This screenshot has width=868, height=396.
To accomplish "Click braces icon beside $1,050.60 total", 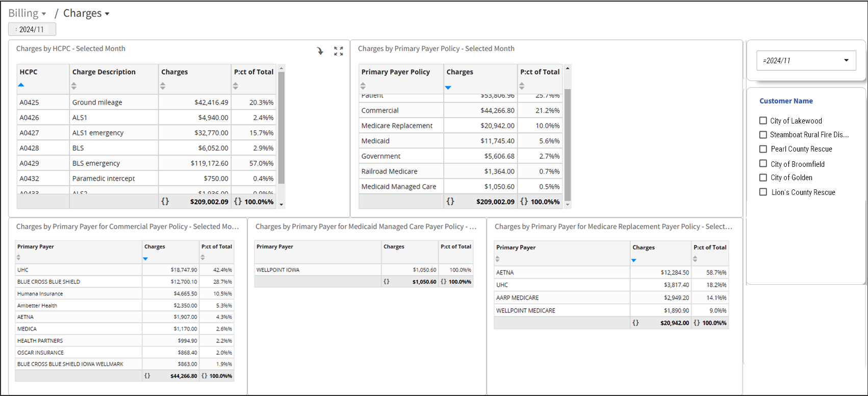I will [x=387, y=282].
